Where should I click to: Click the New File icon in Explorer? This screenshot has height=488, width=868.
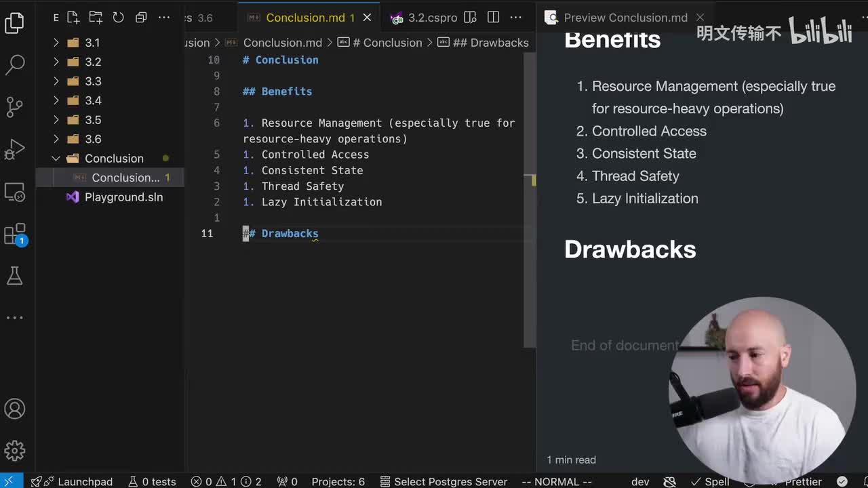pos(73,18)
